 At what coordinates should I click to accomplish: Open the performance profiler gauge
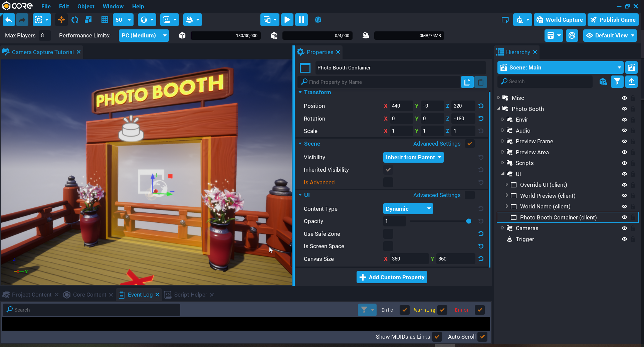(x=572, y=35)
